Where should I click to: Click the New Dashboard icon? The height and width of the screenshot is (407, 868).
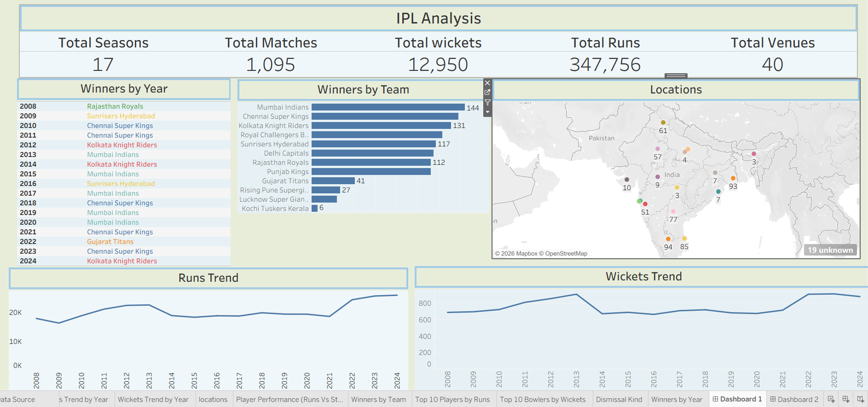pos(846,399)
